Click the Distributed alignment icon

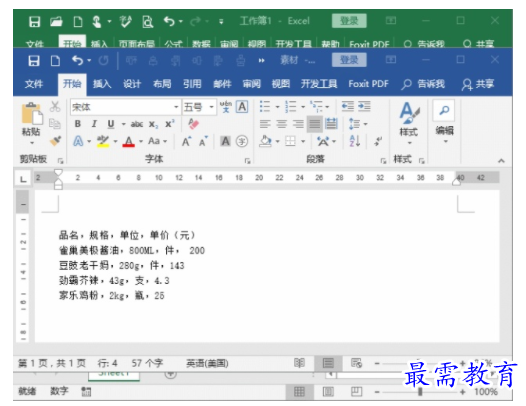coord(331,124)
